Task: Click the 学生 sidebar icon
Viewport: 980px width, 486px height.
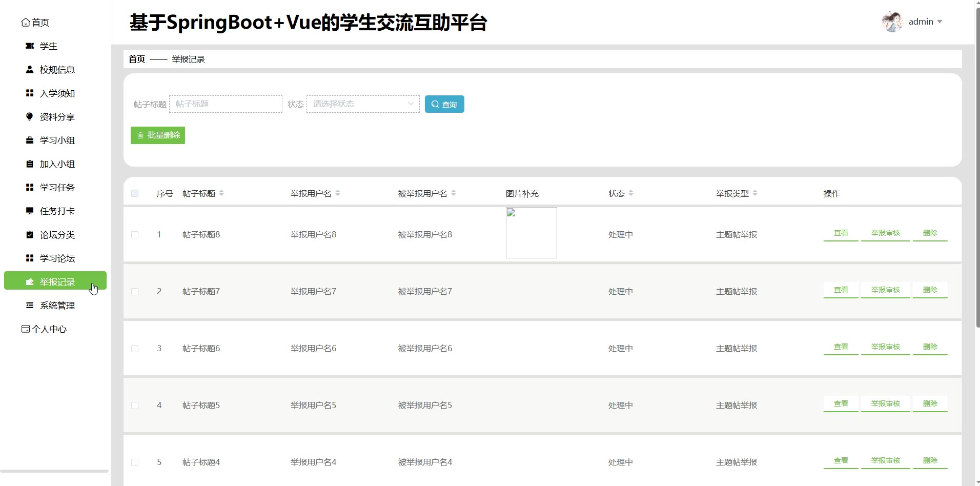Action: pos(30,46)
